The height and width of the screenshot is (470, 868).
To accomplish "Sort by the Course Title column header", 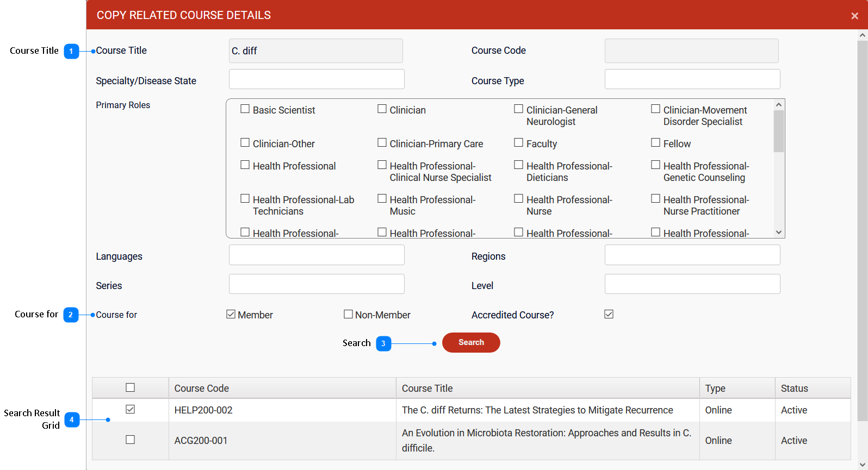I will (x=548, y=388).
